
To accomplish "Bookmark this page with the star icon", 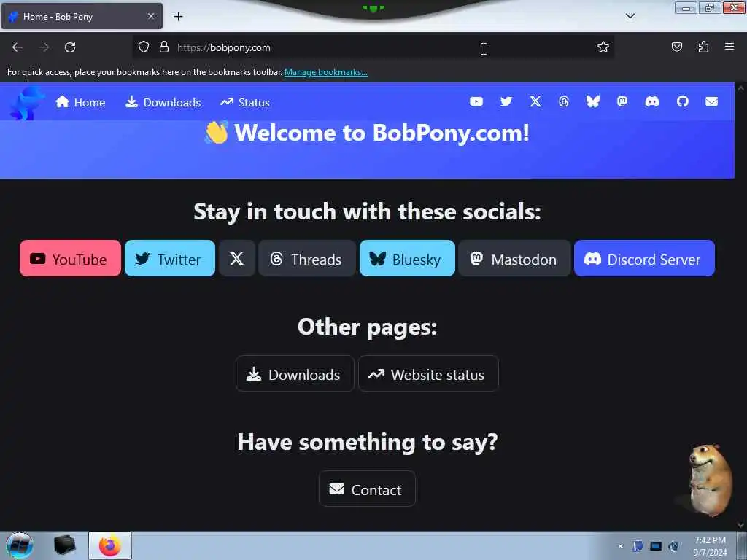I will [x=603, y=47].
